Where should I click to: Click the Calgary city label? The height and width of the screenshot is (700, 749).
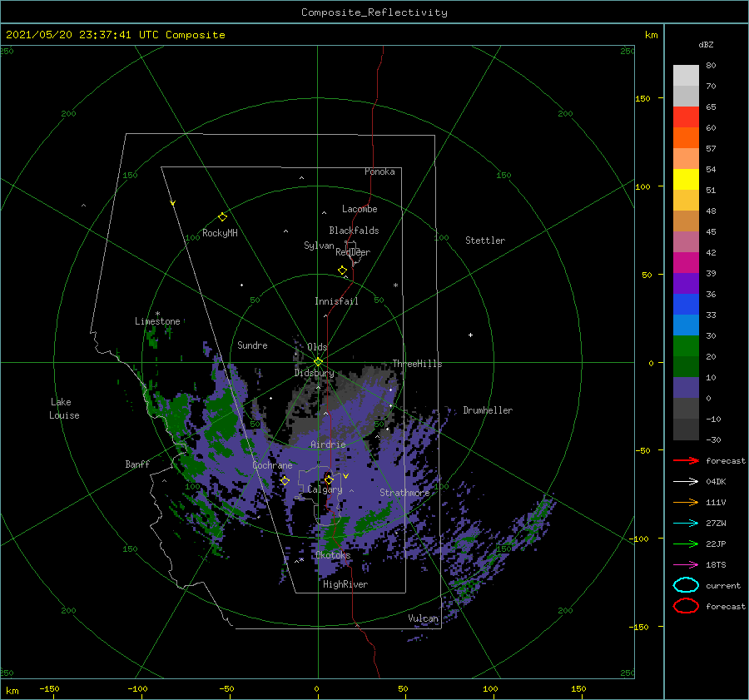(325, 489)
